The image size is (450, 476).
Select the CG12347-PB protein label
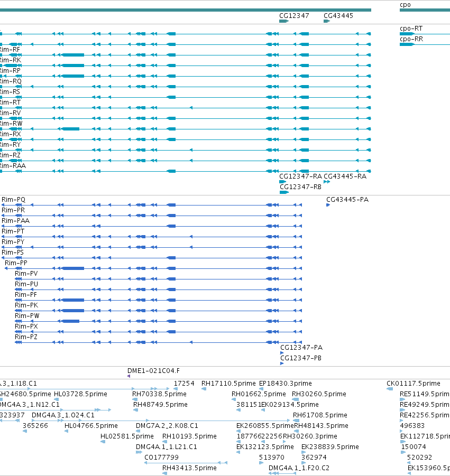point(301,358)
